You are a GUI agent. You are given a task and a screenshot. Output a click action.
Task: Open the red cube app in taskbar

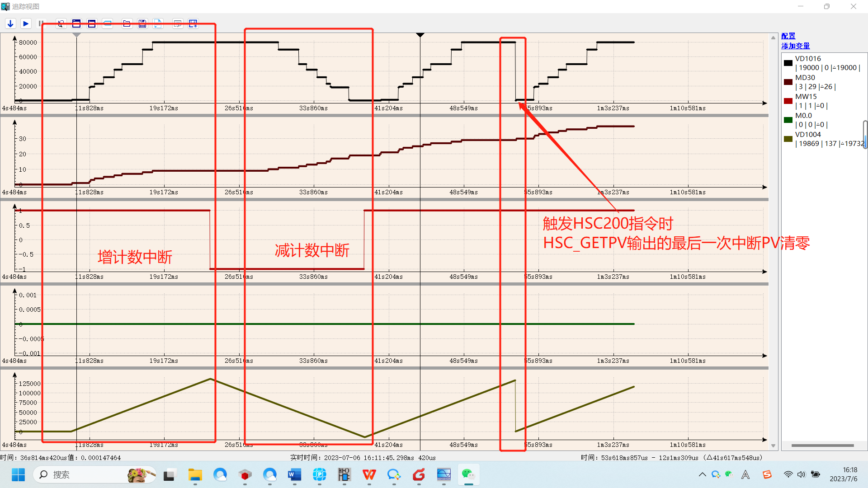(245, 475)
